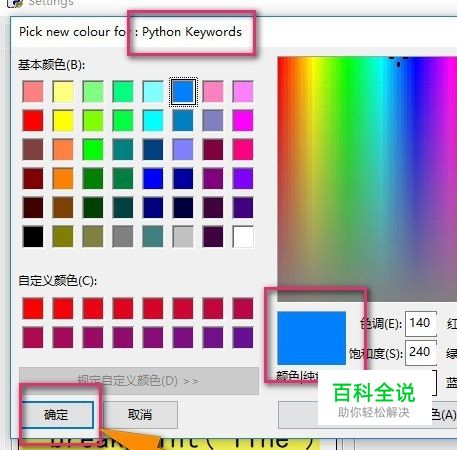The image size is (457, 450).
Task: Select the reddish brown swatch below red
Action: (33, 149)
